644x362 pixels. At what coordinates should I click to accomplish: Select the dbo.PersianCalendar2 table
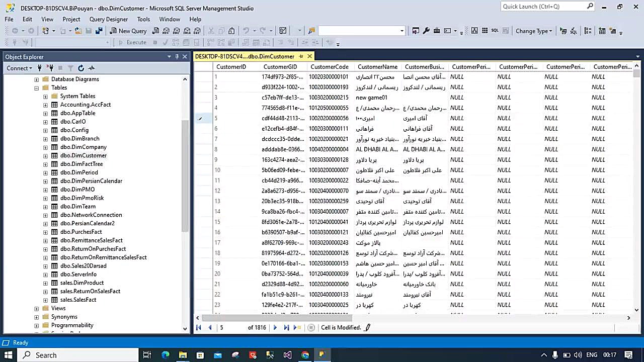pyautogui.click(x=87, y=223)
